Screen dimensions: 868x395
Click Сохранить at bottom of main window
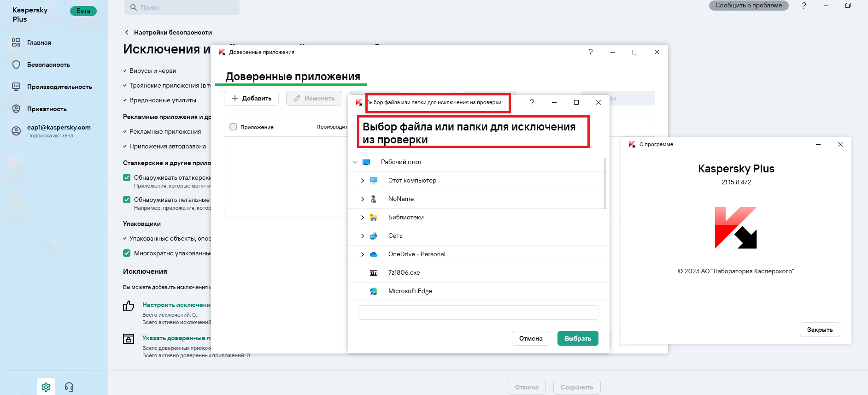pyautogui.click(x=577, y=387)
